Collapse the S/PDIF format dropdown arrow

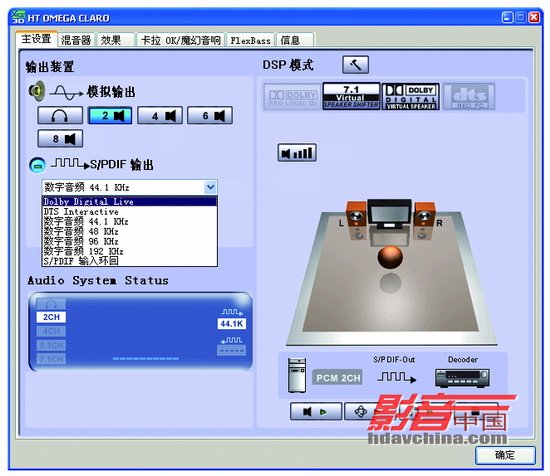tap(210, 187)
